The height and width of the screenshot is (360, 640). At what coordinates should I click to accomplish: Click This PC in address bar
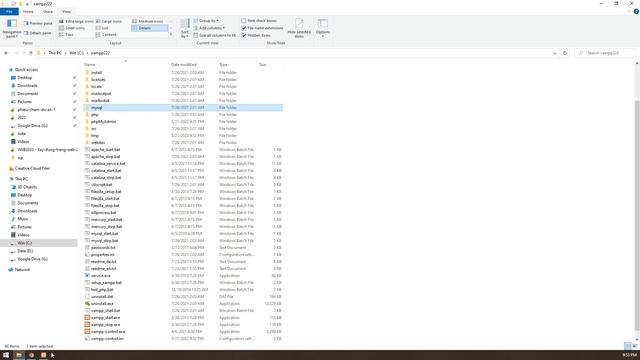tap(55, 53)
